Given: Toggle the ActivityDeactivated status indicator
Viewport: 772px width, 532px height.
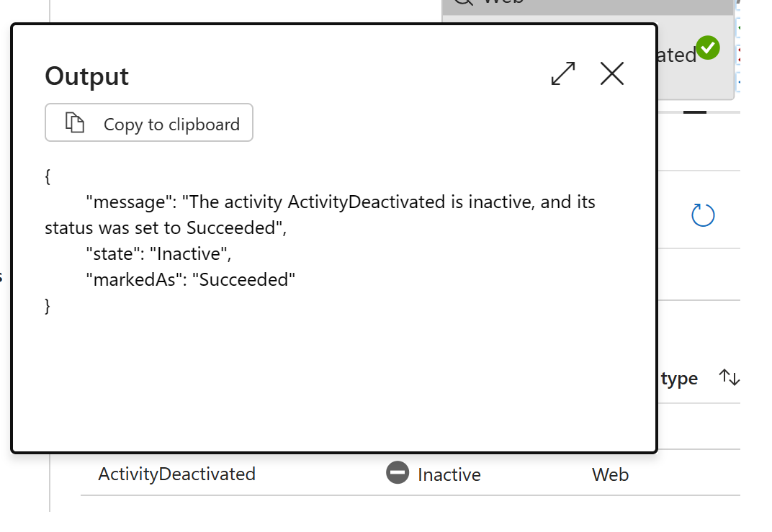Looking at the screenshot, I should coord(398,473).
